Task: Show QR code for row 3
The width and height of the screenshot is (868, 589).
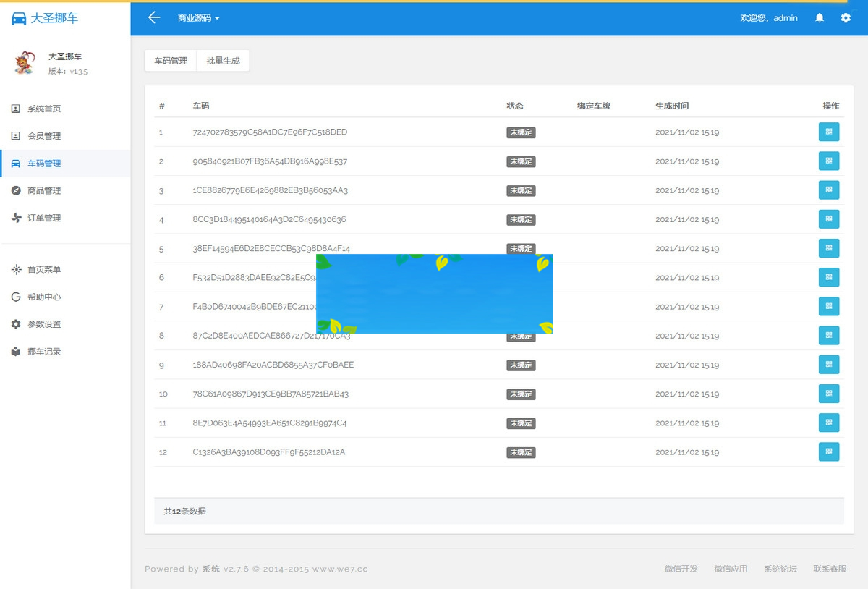Action: coord(828,190)
